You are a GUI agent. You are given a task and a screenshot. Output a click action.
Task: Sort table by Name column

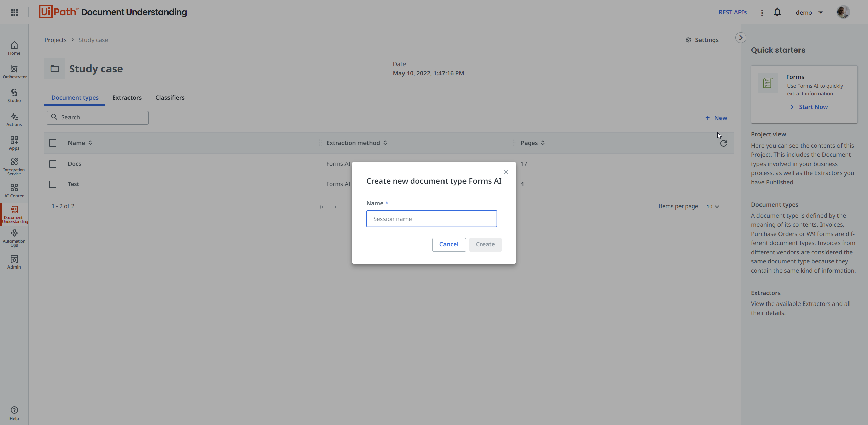tap(80, 143)
